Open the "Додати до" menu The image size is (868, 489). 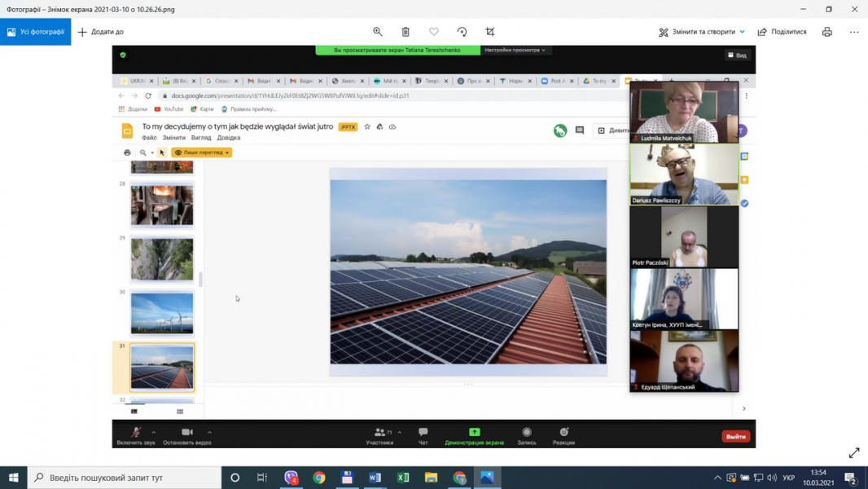click(101, 32)
